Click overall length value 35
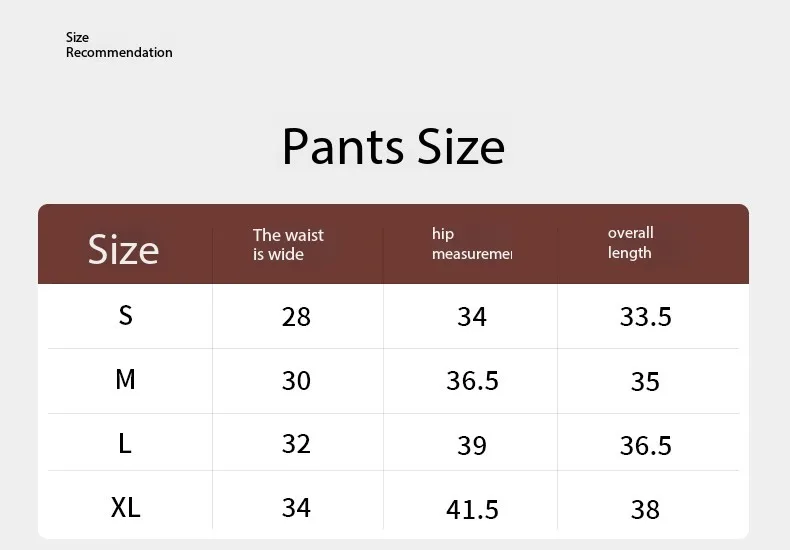 (x=645, y=381)
